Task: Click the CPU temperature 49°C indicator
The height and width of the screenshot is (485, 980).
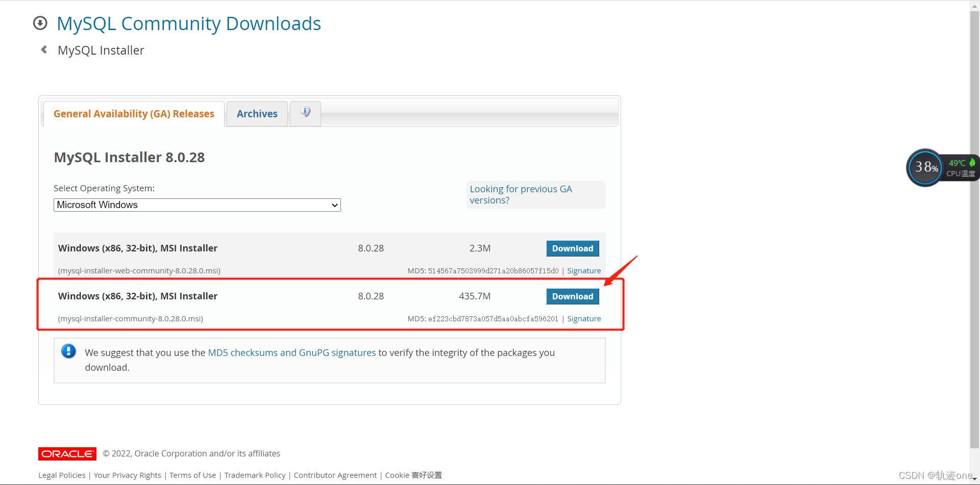Action: click(x=961, y=168)
